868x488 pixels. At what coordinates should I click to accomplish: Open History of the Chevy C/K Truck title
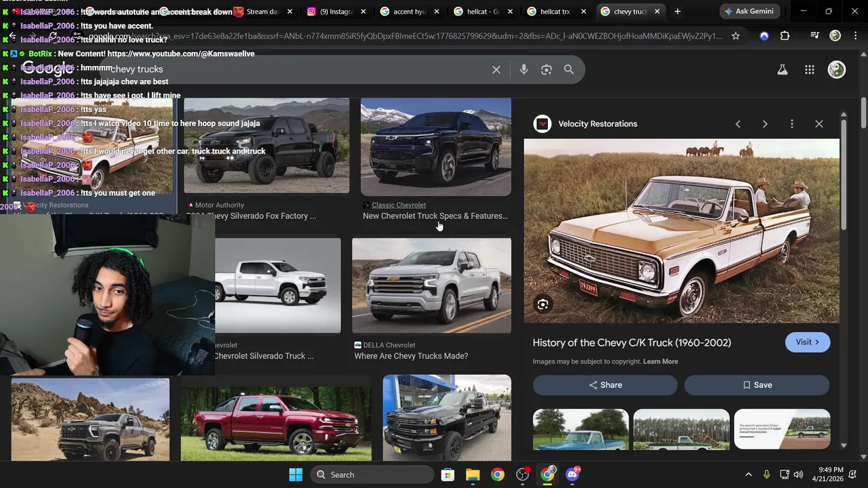click(631, 343)
